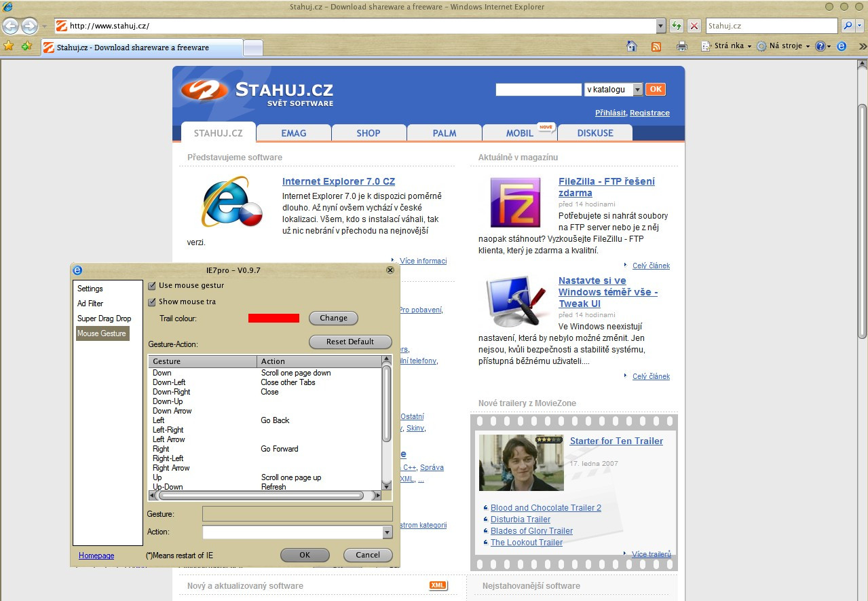Click the Gesture column header
This screenshot has width=868, height=601.
pyautogui.click(x=202, y=361)
